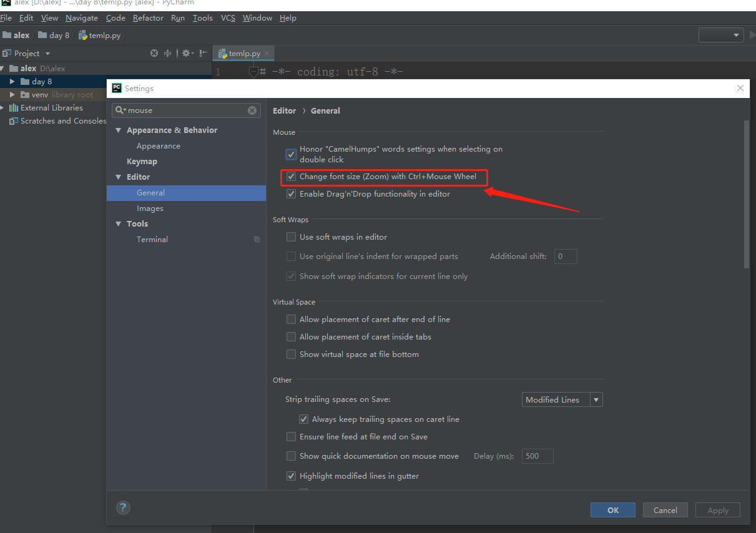The height and width of the screenshot is (533, 756).
Task: Select General under Editor
Action: [186, 193]
